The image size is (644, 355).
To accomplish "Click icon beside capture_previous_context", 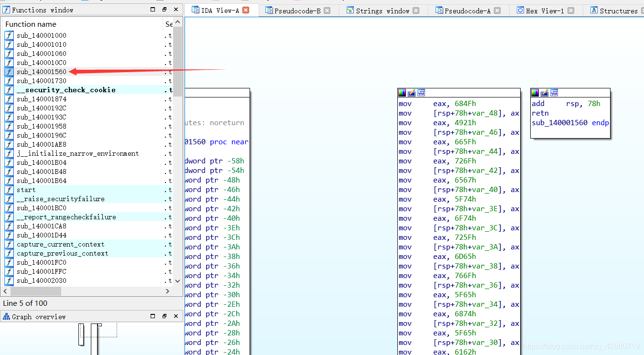I will [9, 253].
